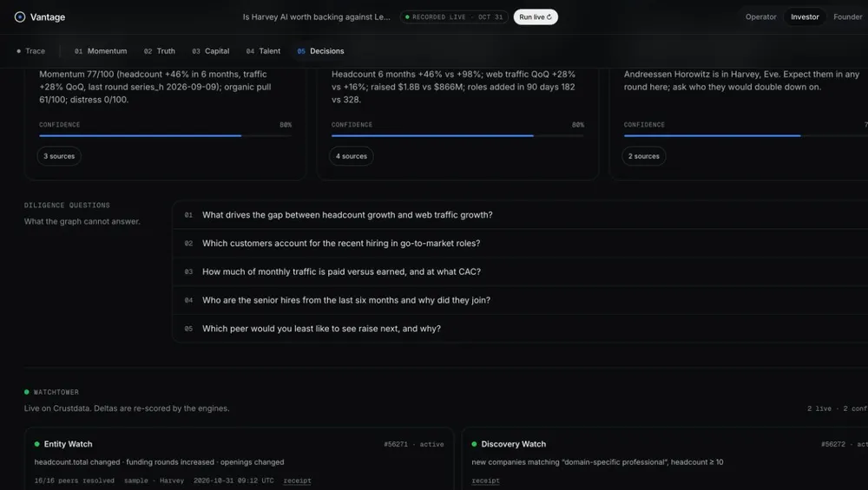Go to the 04 Talent tab
Screen dimensions: 868x490
[x=263, y=51]
